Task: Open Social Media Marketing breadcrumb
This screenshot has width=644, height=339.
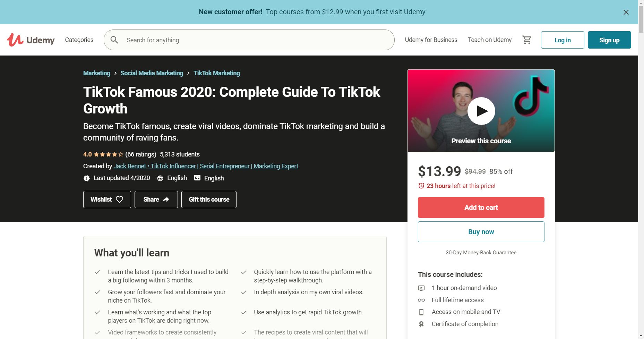Action: 152,73
